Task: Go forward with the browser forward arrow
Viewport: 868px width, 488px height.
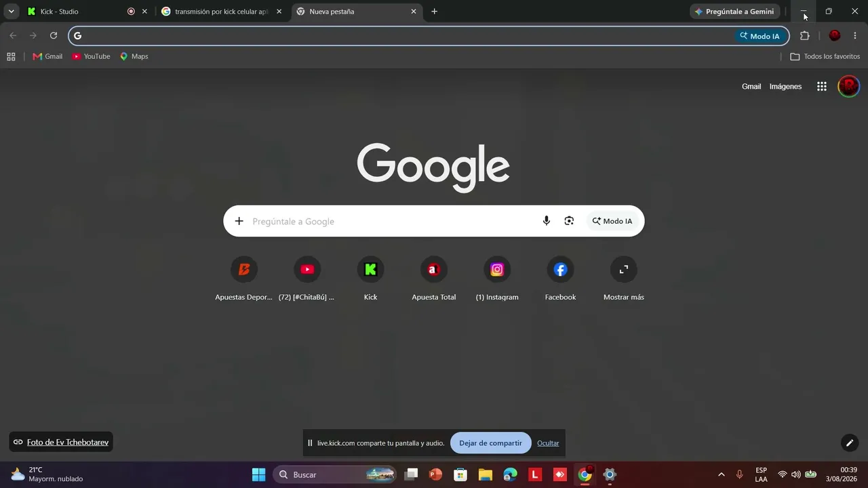Action: (x=33, y=36)
